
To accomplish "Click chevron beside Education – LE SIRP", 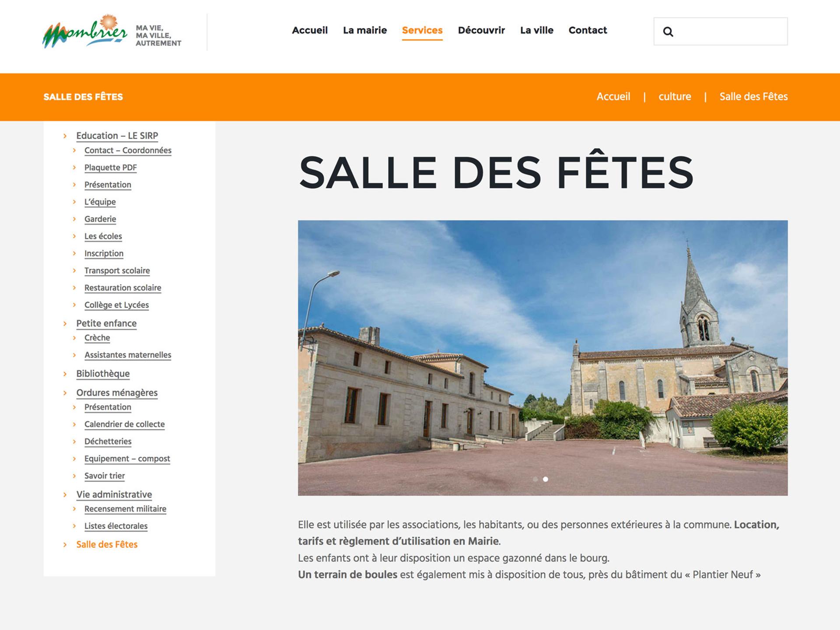I will [65, 136].
